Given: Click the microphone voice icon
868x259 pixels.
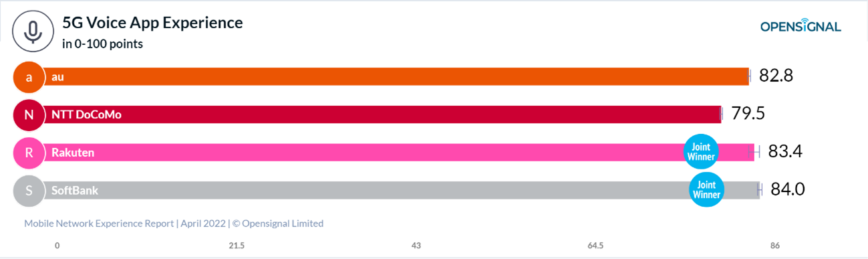Looking at the screenshot, I should pos(32,32).
